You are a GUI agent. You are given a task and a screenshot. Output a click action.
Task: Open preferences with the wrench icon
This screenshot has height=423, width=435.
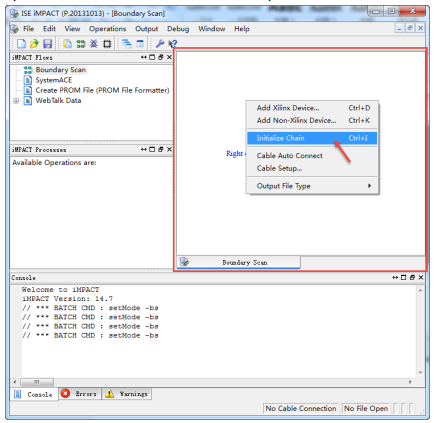[x=160, y=44]
